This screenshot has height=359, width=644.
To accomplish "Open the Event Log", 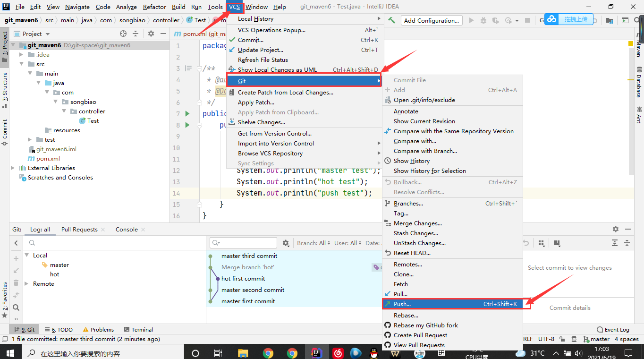I will coord(613,330).
